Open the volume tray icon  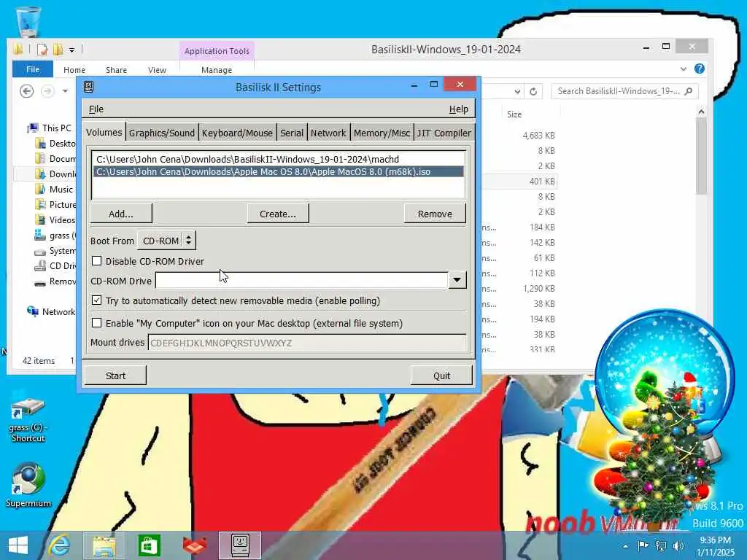point(678,545)
